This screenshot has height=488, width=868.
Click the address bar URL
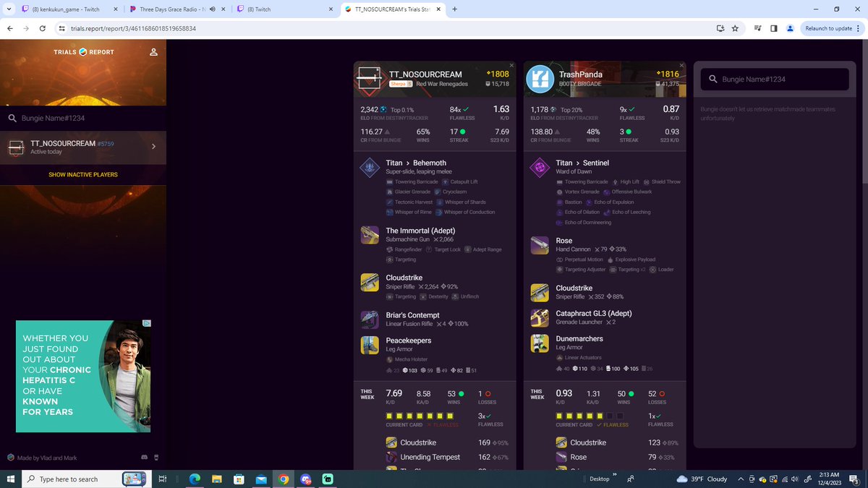[x=133, y=28]
